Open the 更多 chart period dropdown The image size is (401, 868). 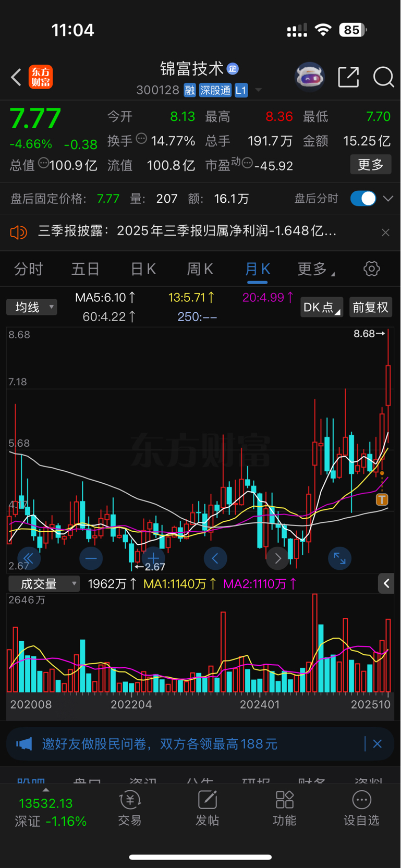pos(316,269)
